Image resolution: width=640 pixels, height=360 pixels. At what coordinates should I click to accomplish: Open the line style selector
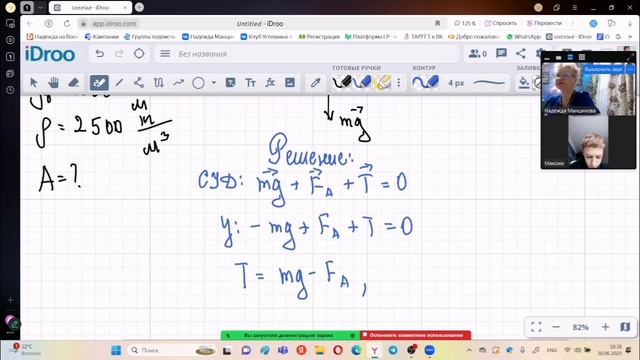pos(489,83)
